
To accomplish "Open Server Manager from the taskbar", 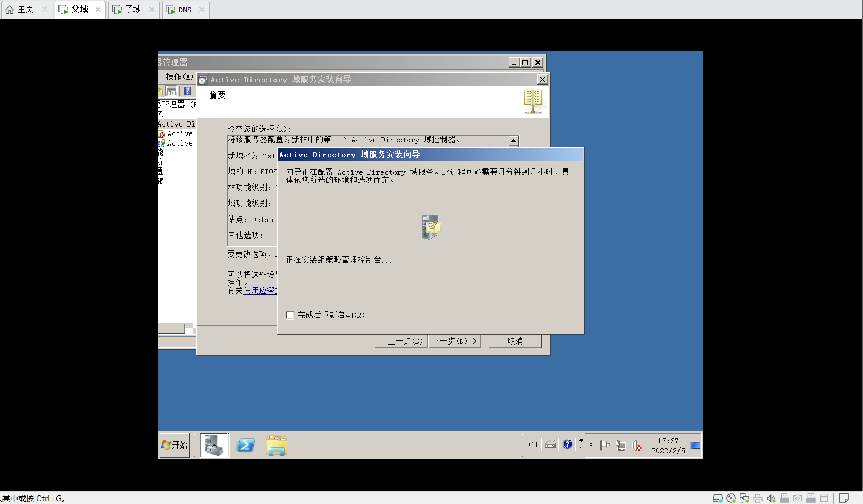I will pyautogui.click(x=214, y=446).
